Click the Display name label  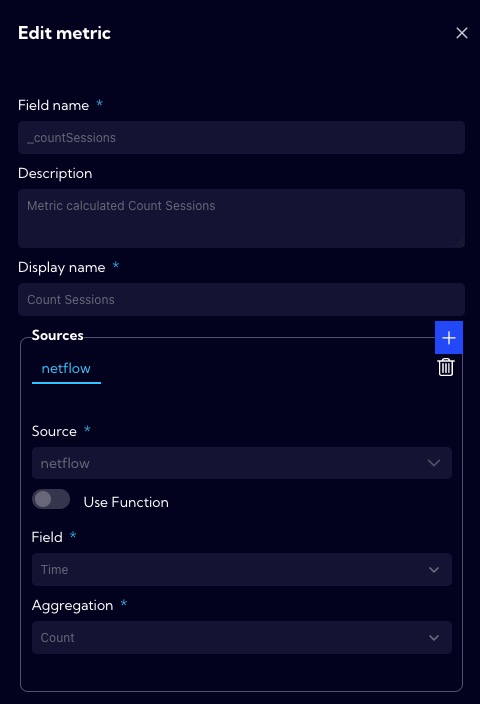pyautogui.click(x=62, y=267)
